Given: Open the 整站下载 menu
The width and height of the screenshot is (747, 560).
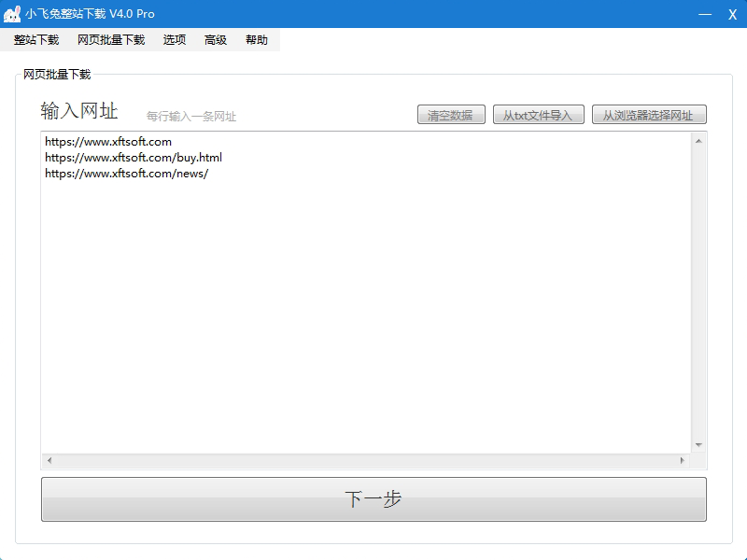Looking at the screenshot, I should tap(36, 40).
